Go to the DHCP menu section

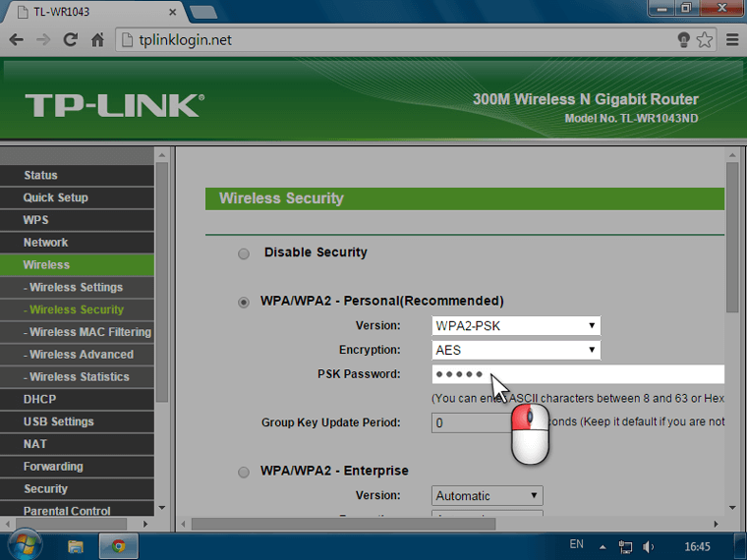click(x=39, y=399)
